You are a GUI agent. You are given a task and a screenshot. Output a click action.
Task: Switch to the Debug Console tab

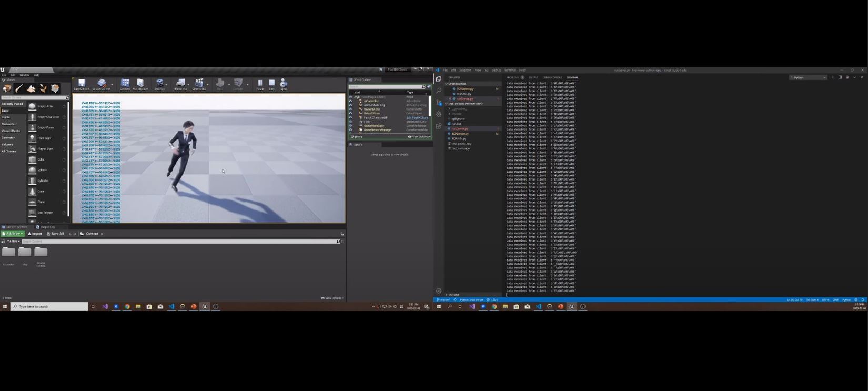point(552,77)
